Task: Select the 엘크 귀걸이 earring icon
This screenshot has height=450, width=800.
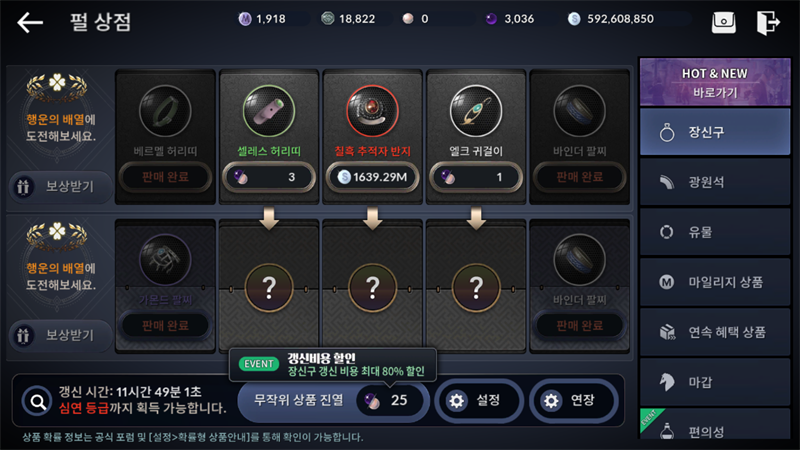Action: (x=476, y=111)
